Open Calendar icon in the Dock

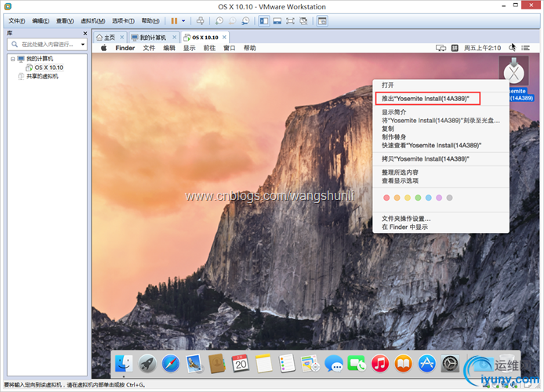[x=241, y=364]
